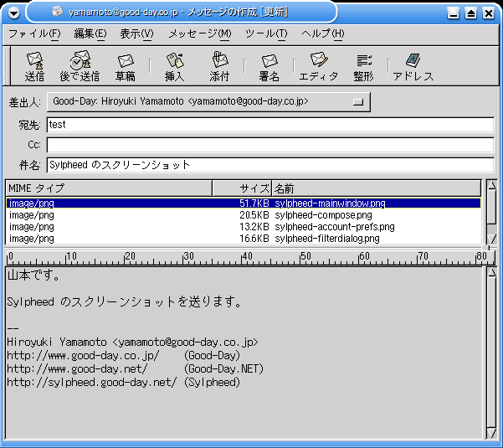Click the attachment list scrollbar up arrow
The width and height of the screenshot is (503, 448).
(492, 186)
